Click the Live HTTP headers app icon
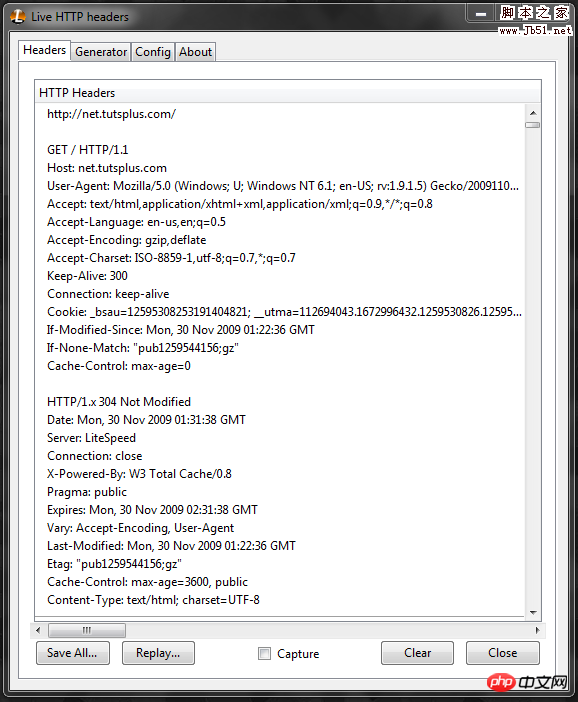 pyautogui.click(x=17, y=17)
